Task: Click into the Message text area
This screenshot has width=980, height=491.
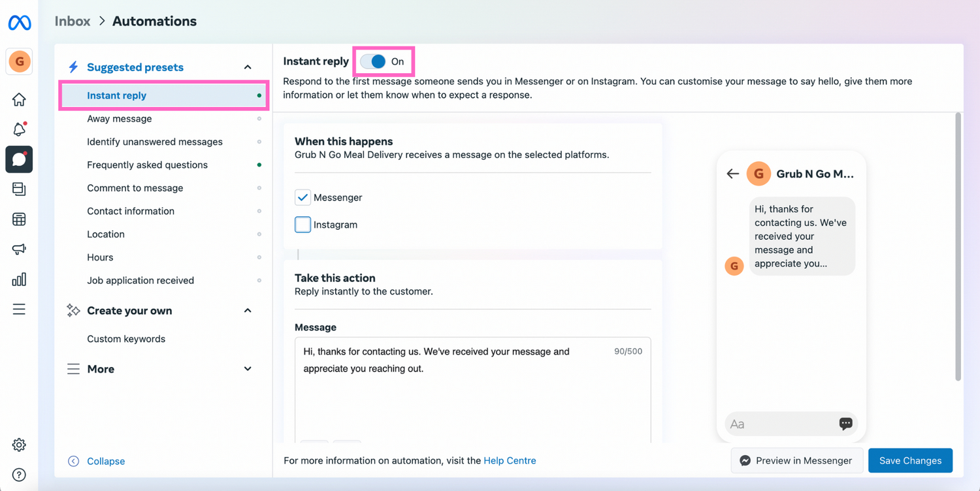Action: 472,390
